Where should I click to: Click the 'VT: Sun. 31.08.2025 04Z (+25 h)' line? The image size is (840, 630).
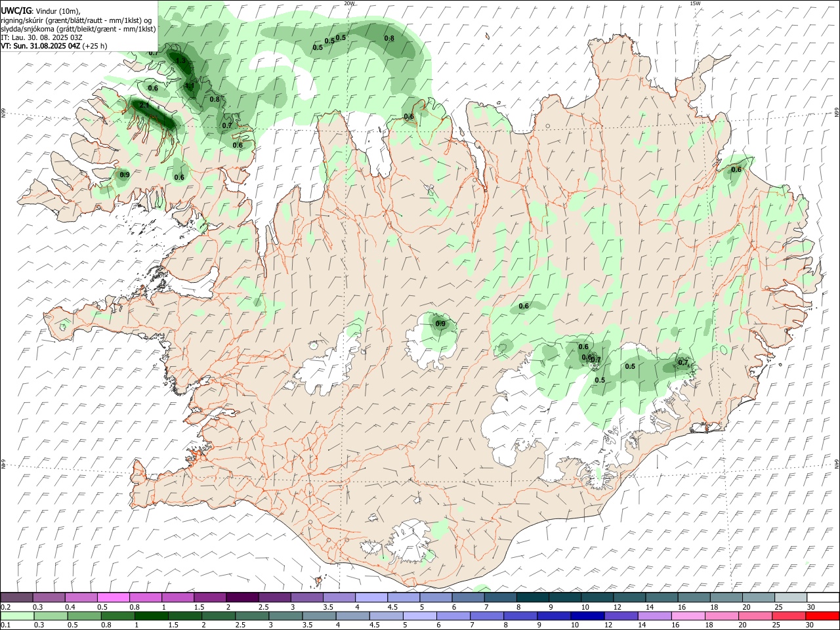(54, 46)
